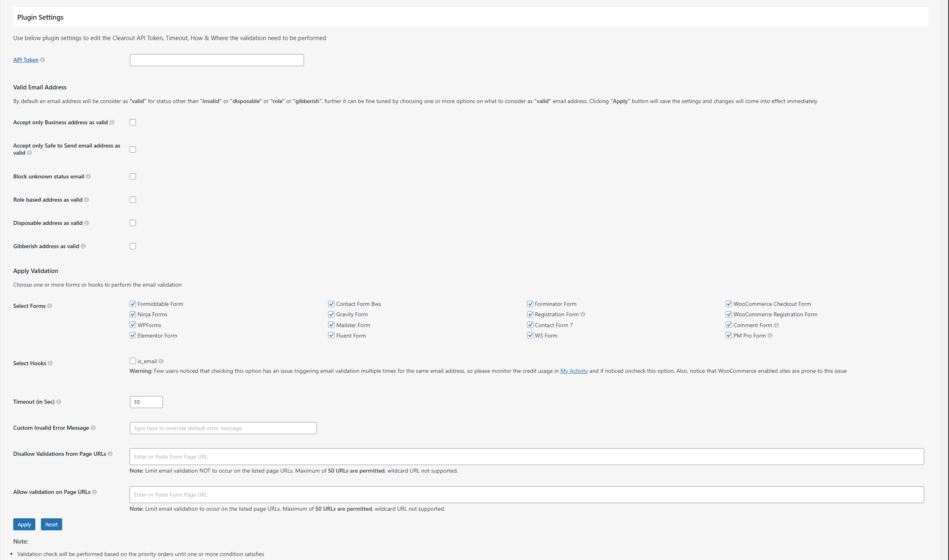Screen dimensions: 949x560
Task: Click info icon beside Timeout (in Sec)
Action: [x=59, y=402]
